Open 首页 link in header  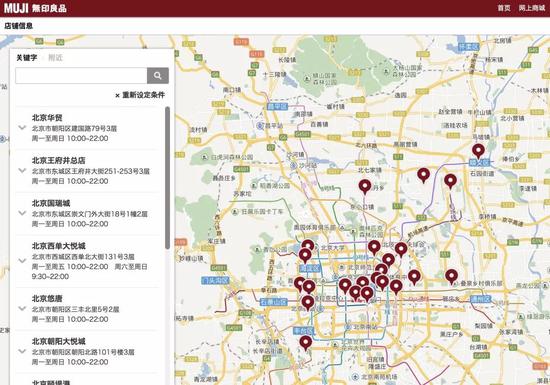504,8
